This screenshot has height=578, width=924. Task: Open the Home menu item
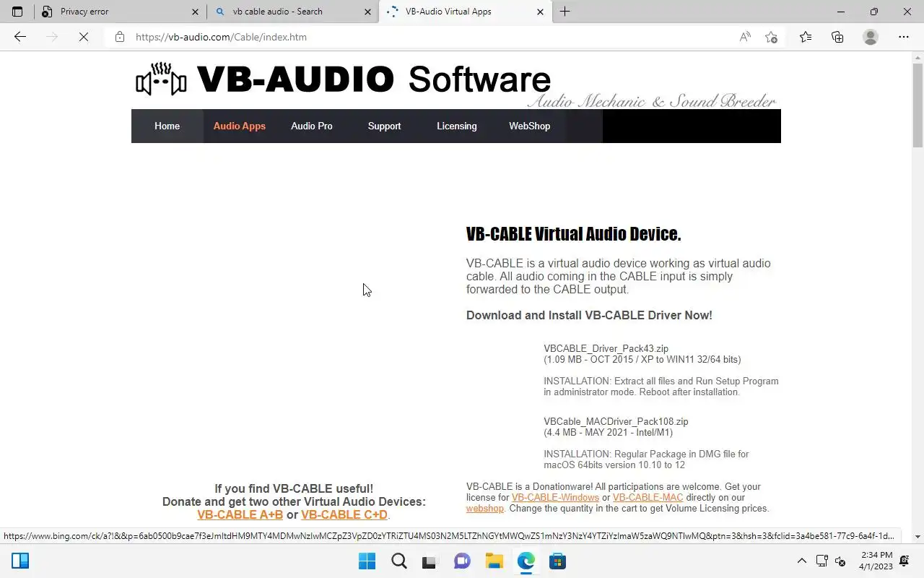pos(167,126)
